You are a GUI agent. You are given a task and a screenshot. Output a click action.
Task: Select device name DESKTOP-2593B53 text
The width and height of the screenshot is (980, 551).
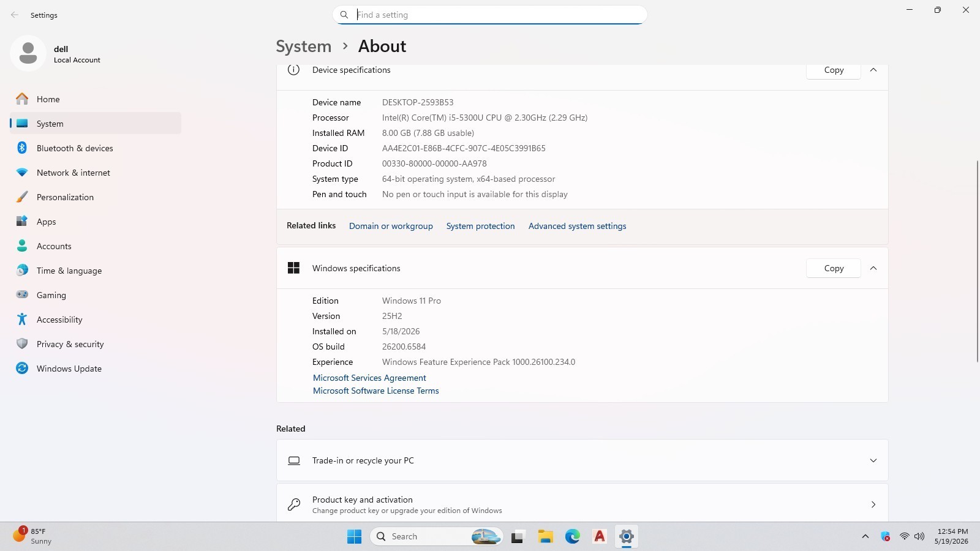click(418, 102)
